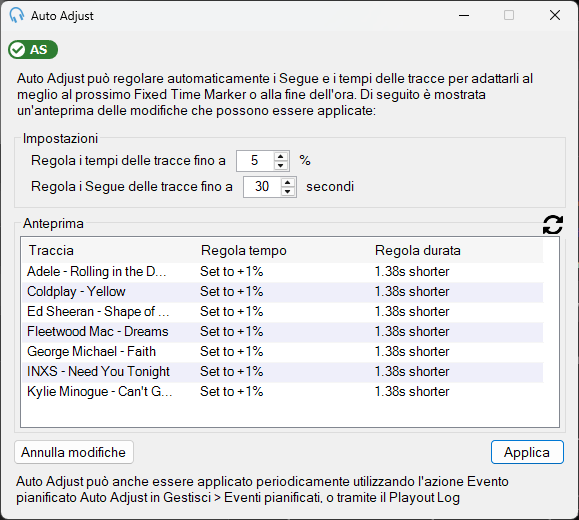Click the tempo percentage field showing 5
The height and width of the screenshot is (520, 579).
(256, 161)
